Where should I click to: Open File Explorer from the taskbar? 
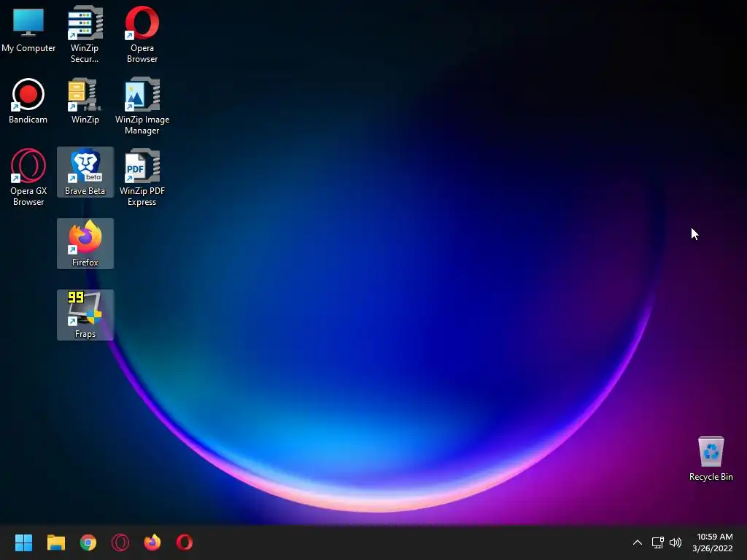pos(55,542)
